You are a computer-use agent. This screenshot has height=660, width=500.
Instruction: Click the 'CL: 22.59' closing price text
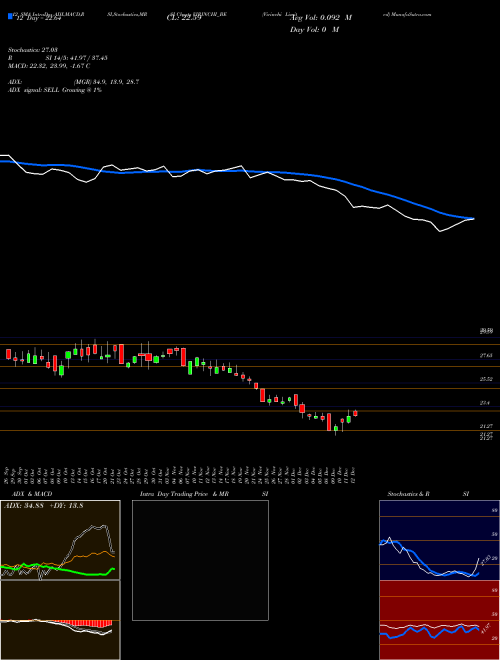point(184,18)
